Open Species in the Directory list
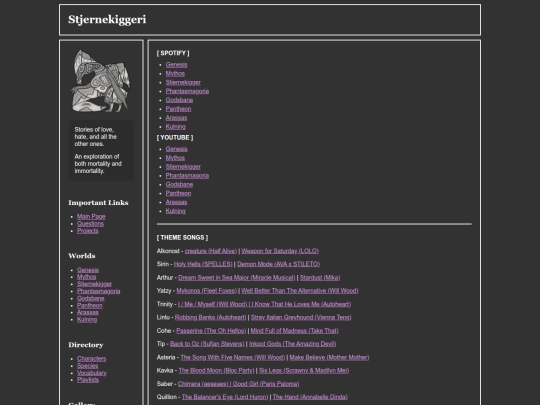This screenshot has width=540, height=405. (x=87, y=366)
